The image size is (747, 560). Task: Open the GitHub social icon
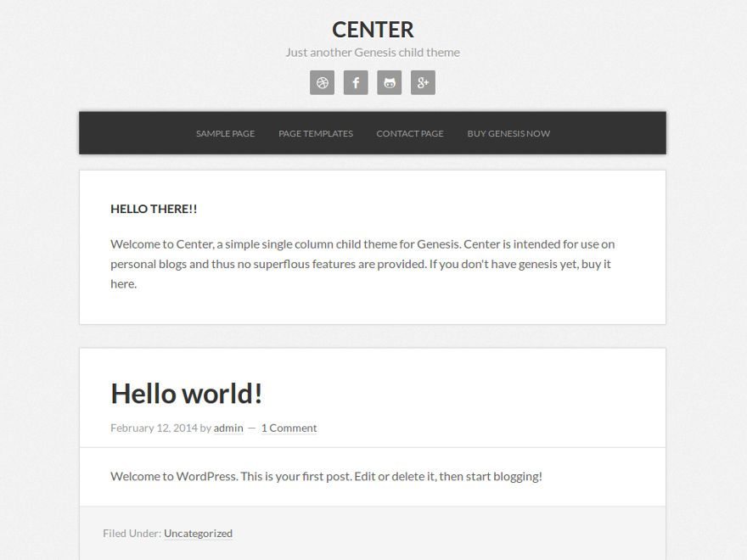pyautogui.click(x=390, y=83)
